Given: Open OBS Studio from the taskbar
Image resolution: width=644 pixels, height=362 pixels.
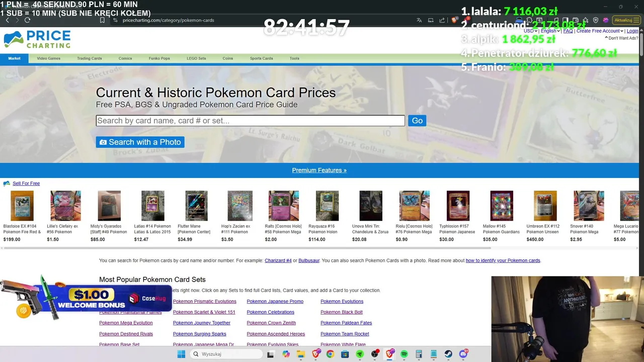Looking at the screenshot, I should 375,354.
